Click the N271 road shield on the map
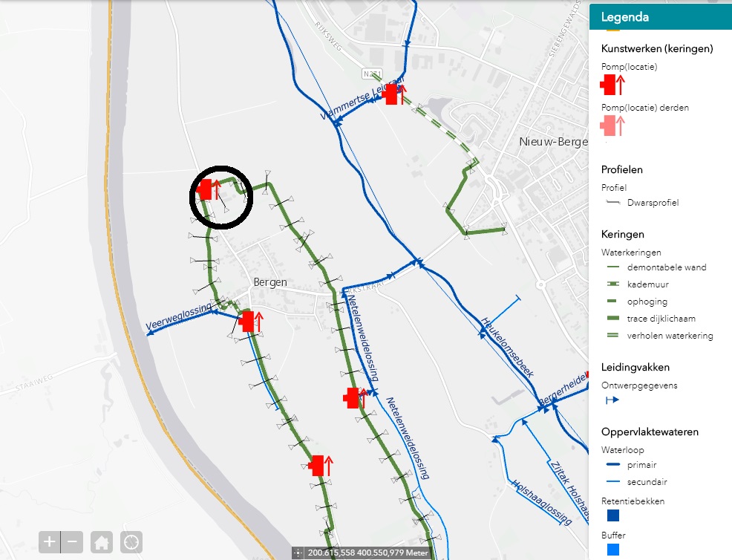The width and height of the screenshot is (732, 560). click(x=372, y=74)
